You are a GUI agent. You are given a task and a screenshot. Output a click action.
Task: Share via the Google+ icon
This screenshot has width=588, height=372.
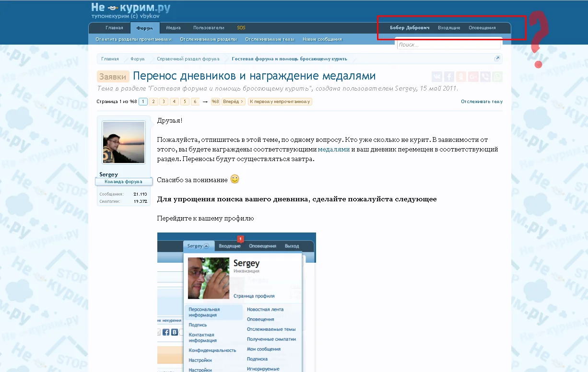point(473,76)
